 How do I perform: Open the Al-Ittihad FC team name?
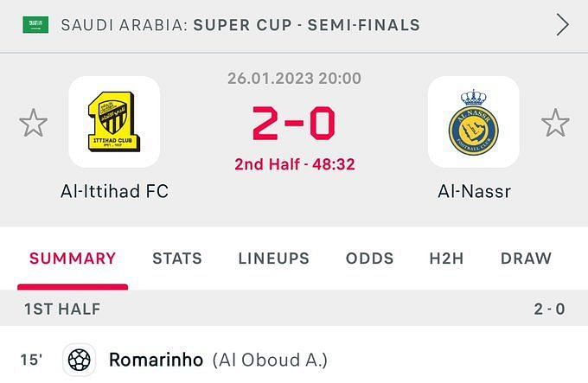[114, 191]
